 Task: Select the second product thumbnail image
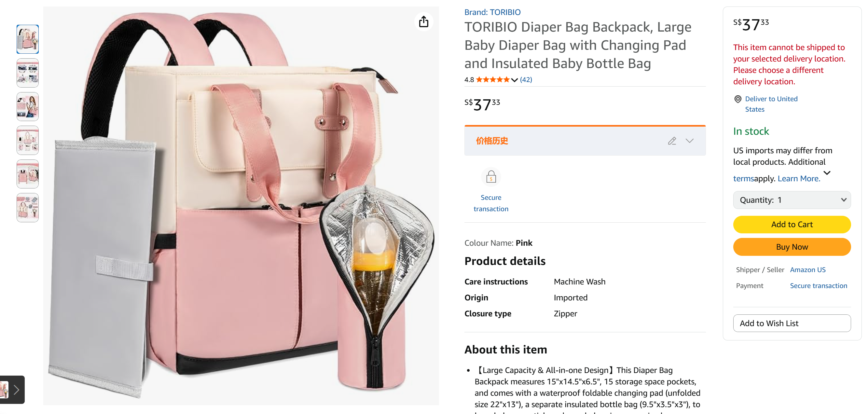point(28,73)
